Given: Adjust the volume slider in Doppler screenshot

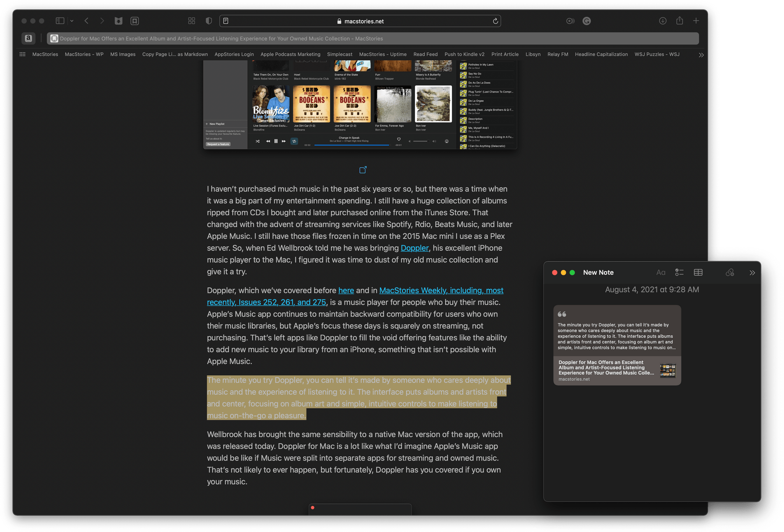Looking at the screenshot, I should pyautogui.click(x=420, y=141).
